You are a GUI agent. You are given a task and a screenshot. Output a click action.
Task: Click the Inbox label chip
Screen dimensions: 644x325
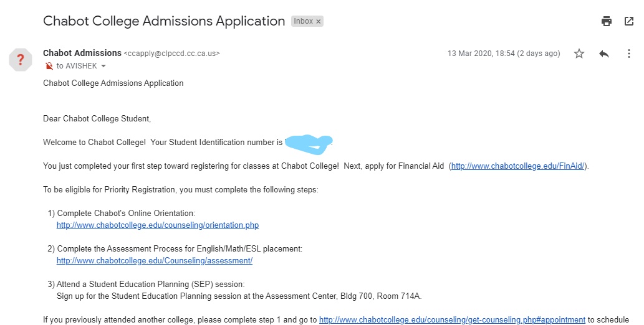(303, 21)
